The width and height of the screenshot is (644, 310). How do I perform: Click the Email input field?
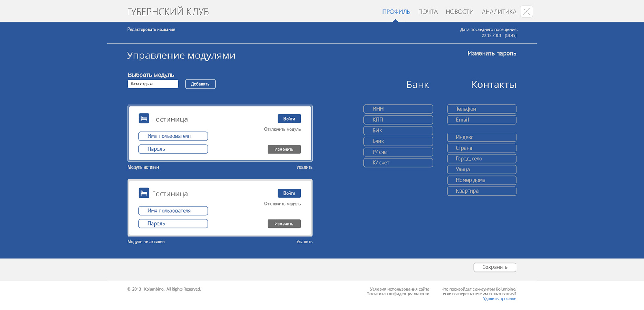pos(482,120)
